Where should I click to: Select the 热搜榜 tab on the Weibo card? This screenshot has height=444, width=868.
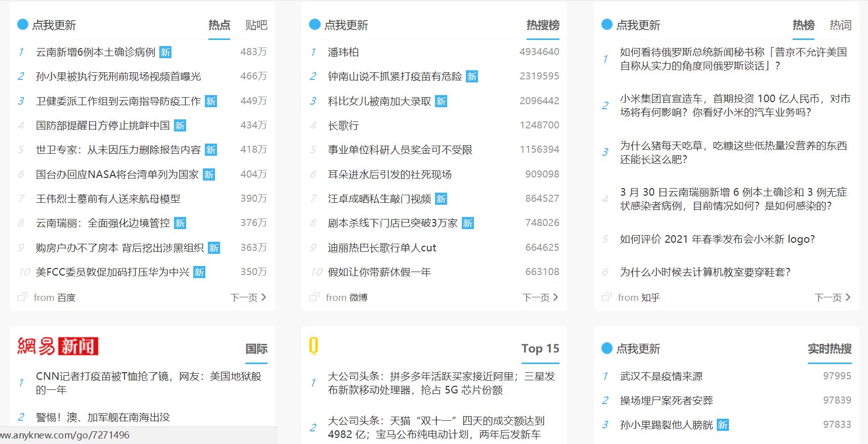[x=543, y=25]
